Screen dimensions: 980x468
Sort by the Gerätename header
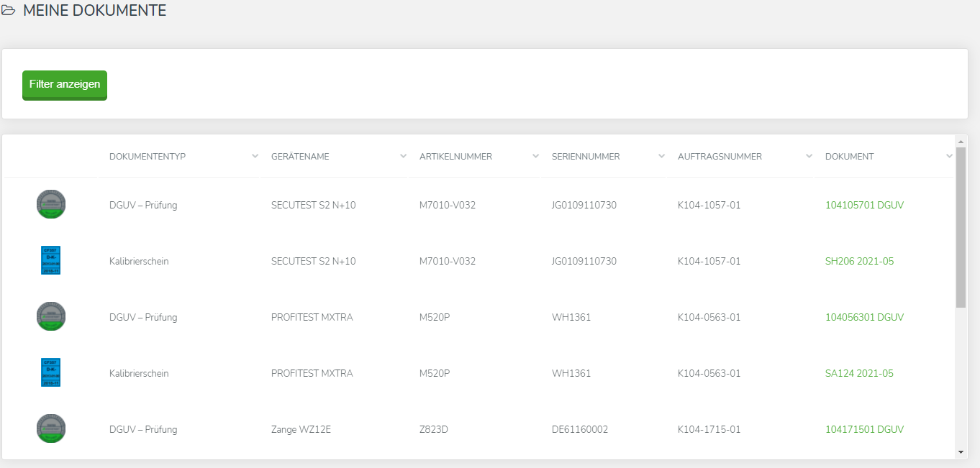[300, 157]
